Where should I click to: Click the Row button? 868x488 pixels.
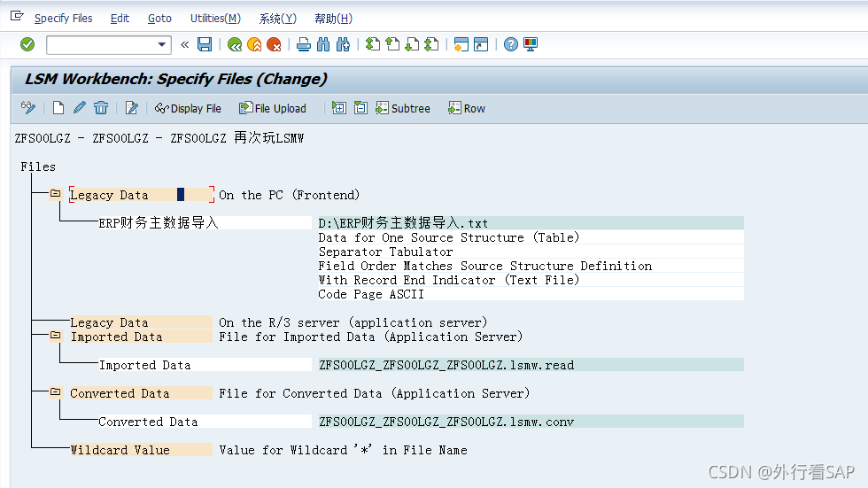coord(467,108)
